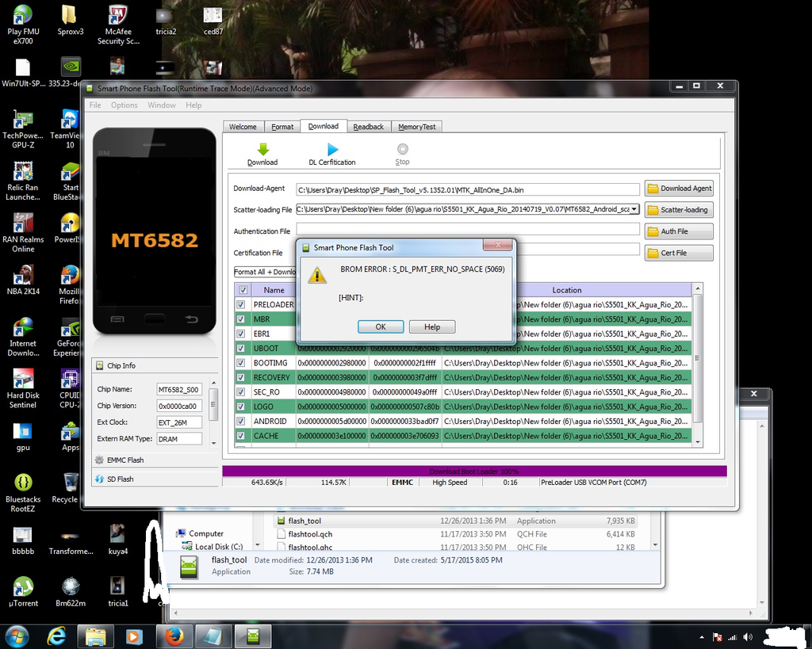Click the Authentication File input field
The width and height of the screenshot is (812, 649).
[468, 230]
